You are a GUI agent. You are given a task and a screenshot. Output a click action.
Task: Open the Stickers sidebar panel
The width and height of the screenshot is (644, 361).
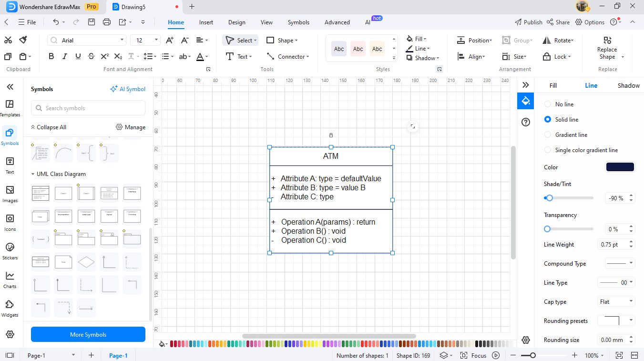click(x=10, y=251)
